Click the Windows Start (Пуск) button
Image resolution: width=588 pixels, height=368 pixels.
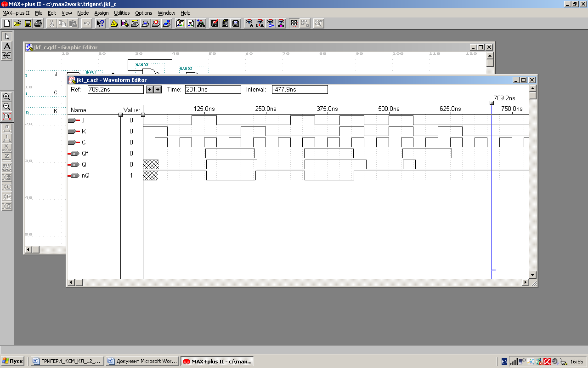pos(13,361)
